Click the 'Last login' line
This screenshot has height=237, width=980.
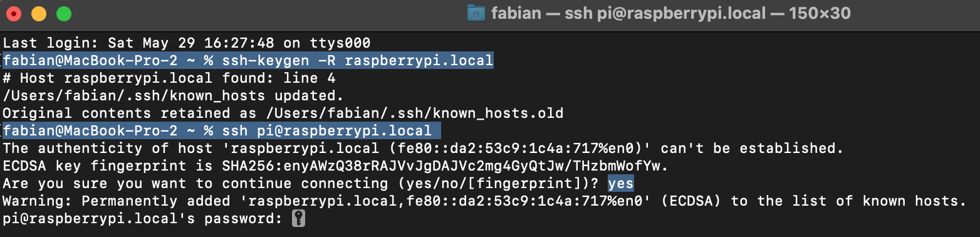point(187,43)
